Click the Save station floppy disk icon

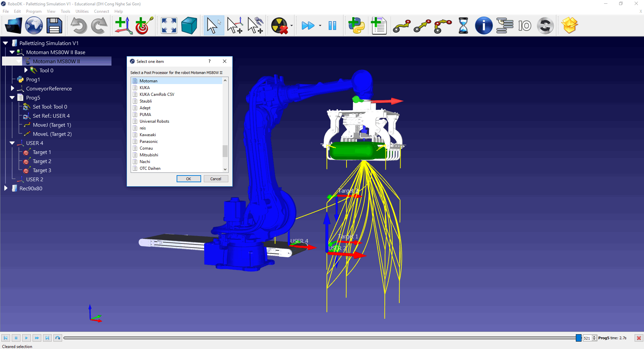coord(54,26)
